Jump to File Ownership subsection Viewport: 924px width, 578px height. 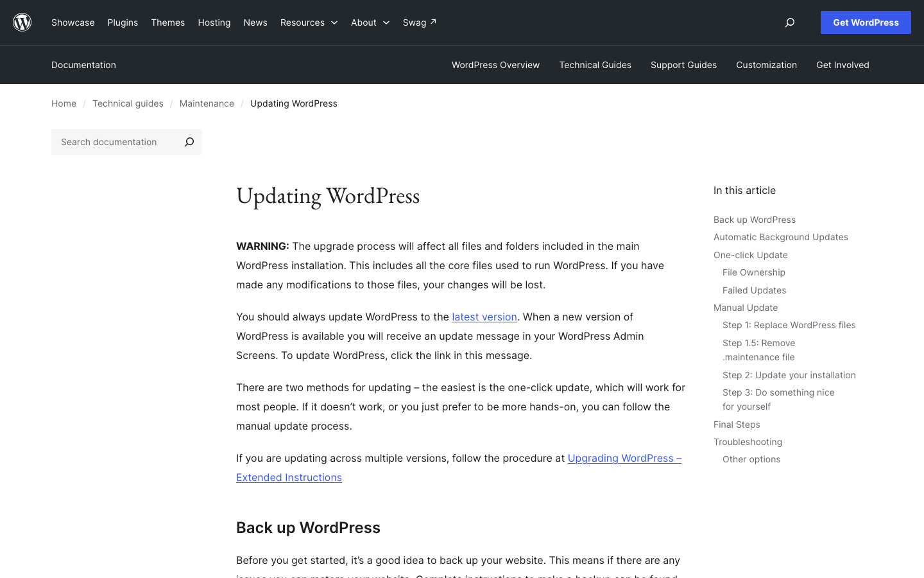pyautogui.click(x=754, y=272)
